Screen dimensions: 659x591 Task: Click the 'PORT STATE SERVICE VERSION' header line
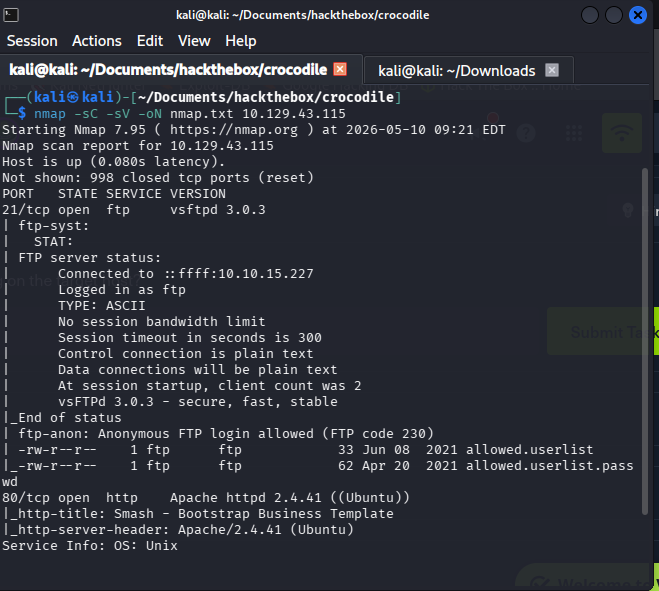114,194
